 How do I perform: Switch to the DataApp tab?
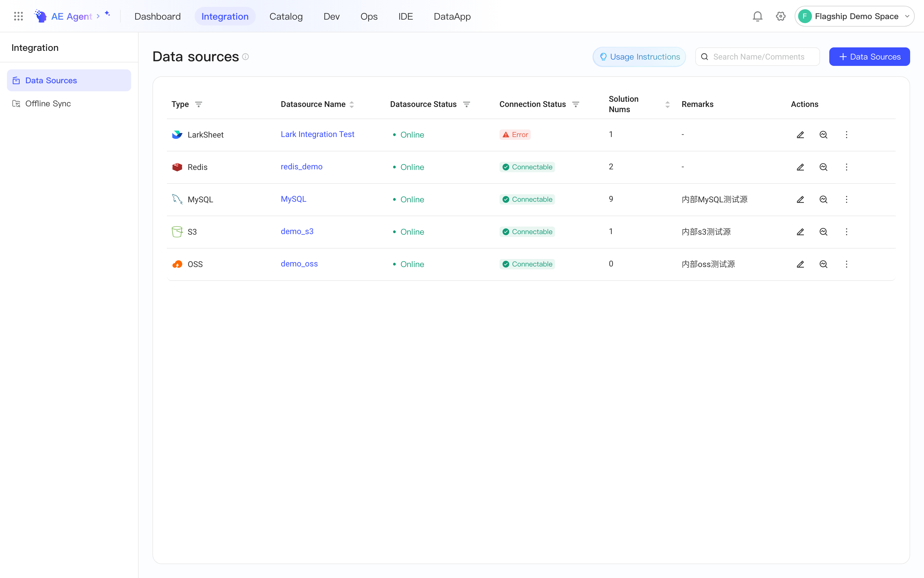click(x=452, y=16)
